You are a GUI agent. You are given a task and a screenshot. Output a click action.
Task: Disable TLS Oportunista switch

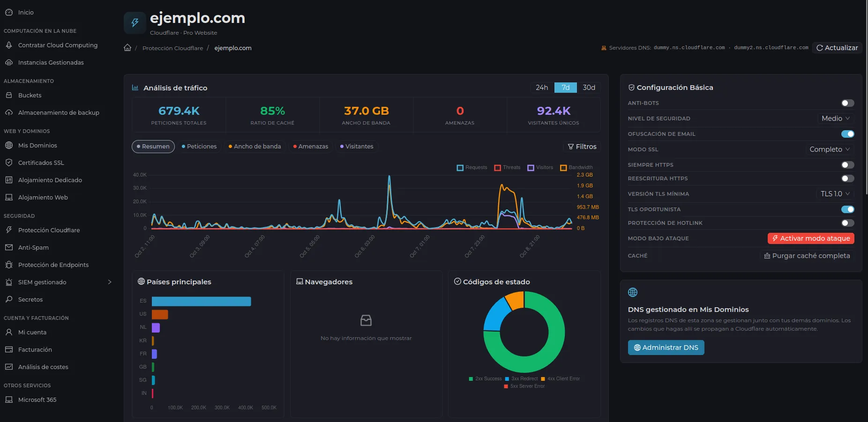point(848,209)
